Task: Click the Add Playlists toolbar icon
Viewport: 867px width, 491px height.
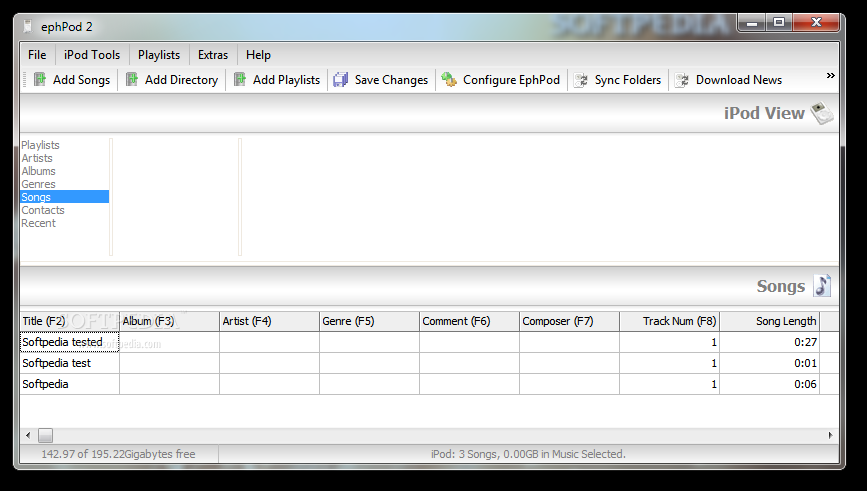Action: click(240, 80)
